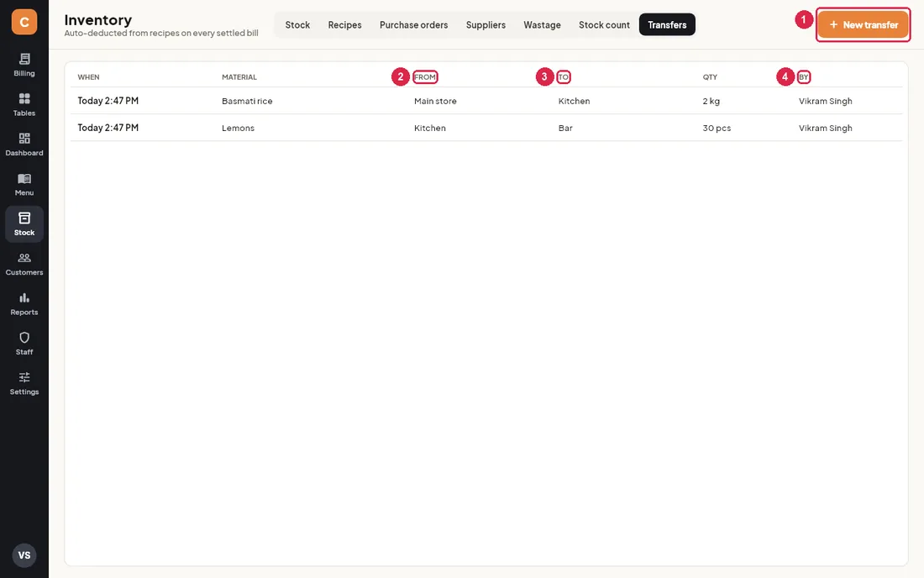Image resolution: width=924 pixels, height=578 pixels.
Task: Click the Kitchen destination in Basmati rice row
Action: click(x=574, y=102)
